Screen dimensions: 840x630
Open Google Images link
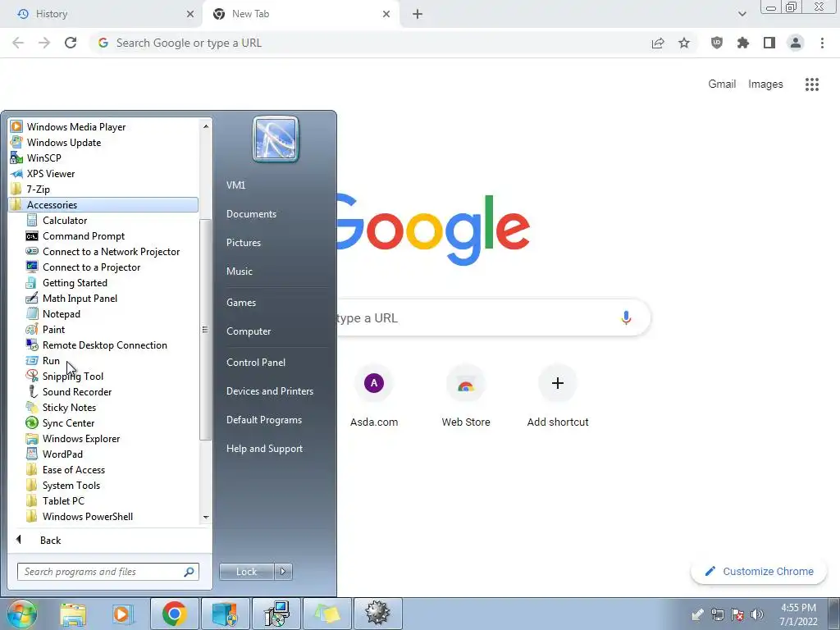click(765, 84)
